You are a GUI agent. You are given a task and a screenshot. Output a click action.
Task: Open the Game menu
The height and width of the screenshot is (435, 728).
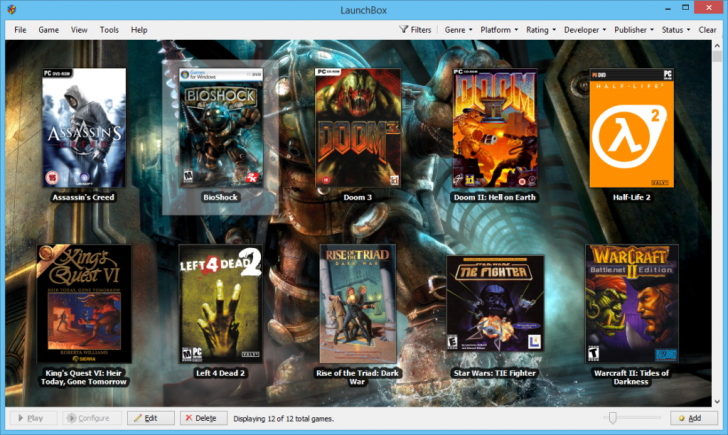(x=48, y=30)
